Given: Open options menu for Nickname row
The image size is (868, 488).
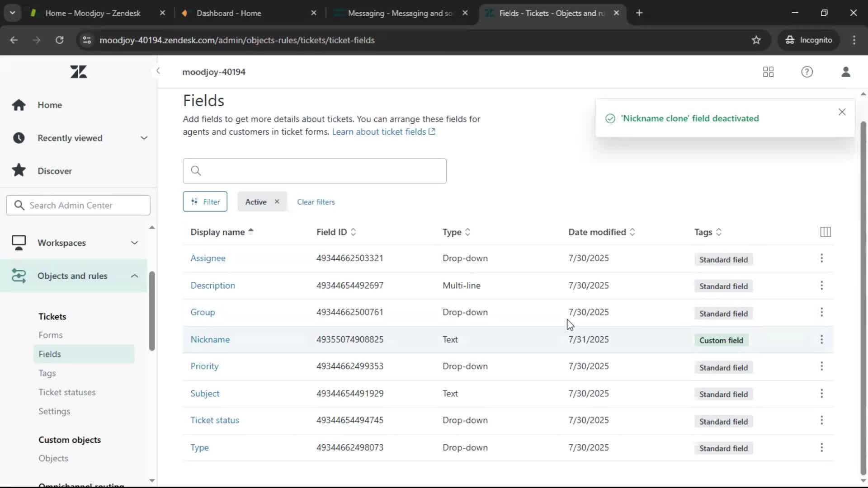Looking at the screenshot, I should [x=821, y=339].
